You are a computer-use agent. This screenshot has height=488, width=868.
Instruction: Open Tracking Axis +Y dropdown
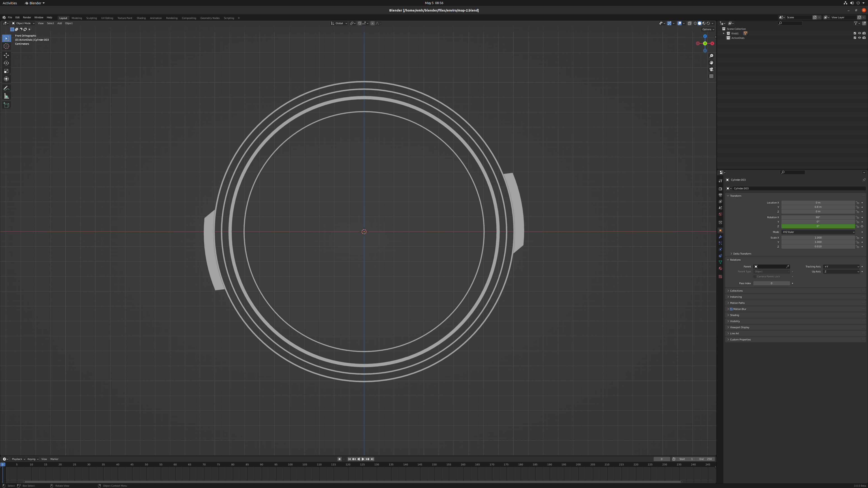point(841,267)
